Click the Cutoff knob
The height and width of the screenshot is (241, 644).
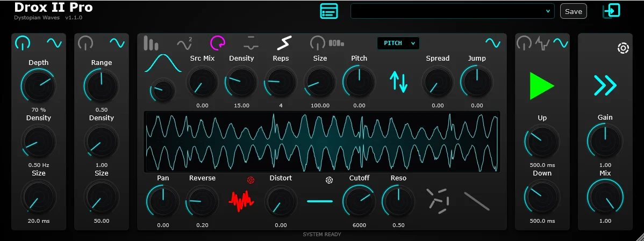359,201
